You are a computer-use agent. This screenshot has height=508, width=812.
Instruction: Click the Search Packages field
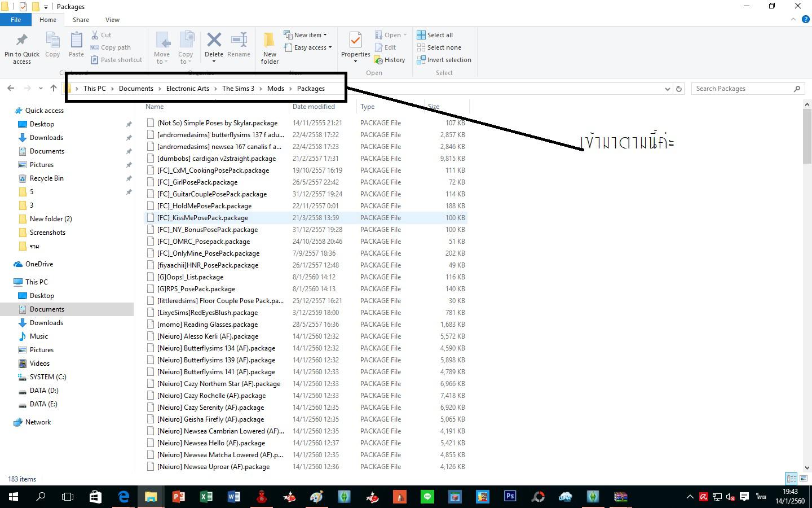[747, 89]
